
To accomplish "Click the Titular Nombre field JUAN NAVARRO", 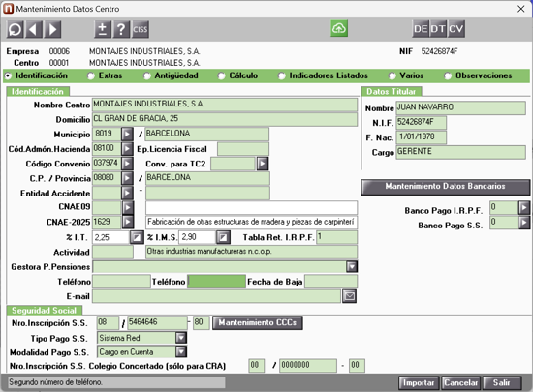I will 460,108.
